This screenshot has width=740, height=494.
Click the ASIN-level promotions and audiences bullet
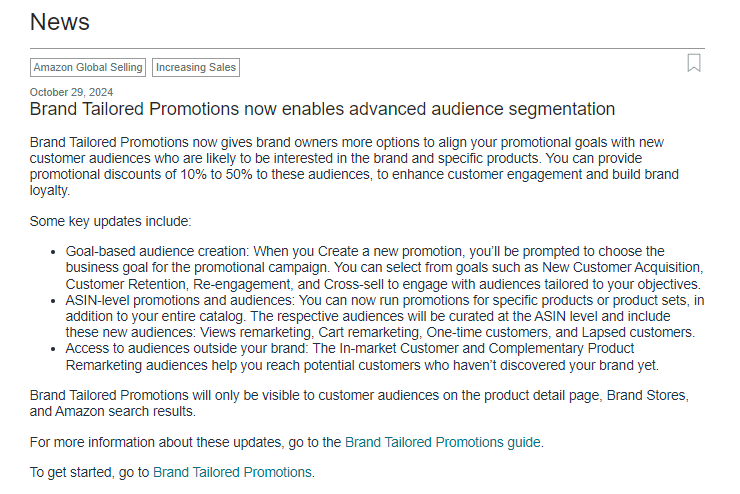(x=385, y=316)
